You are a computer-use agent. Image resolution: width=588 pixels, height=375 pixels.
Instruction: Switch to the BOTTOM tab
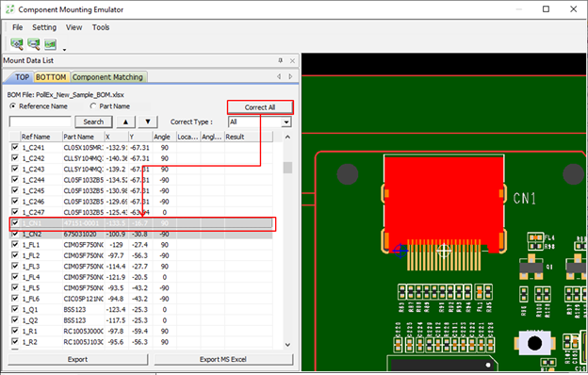pos(51,77)
